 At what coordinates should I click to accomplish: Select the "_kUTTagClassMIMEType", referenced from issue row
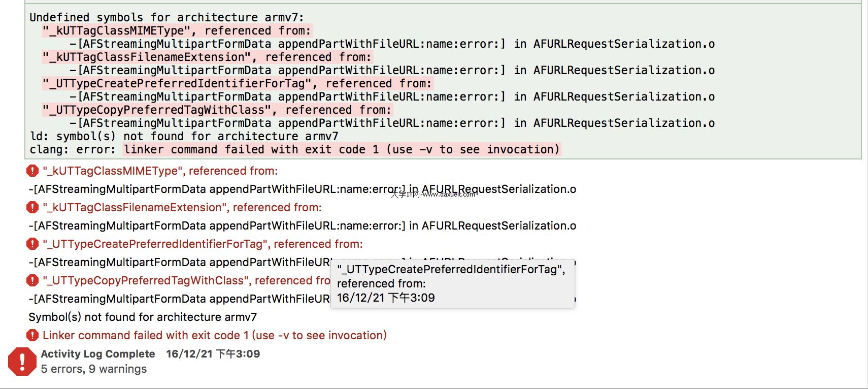160,171
